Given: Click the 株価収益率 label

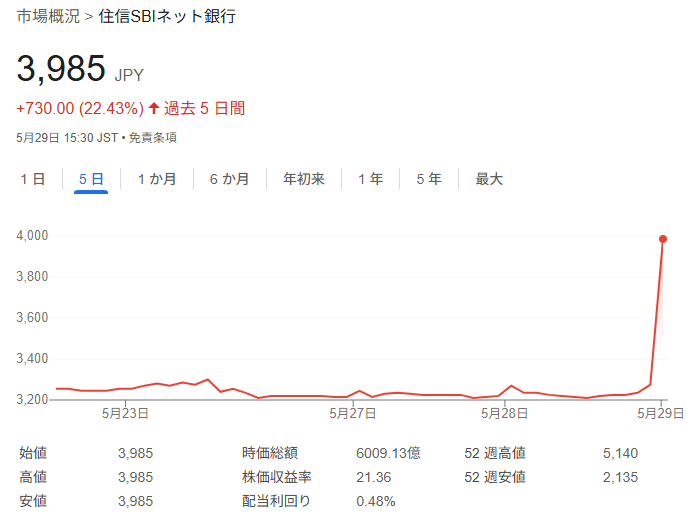Looking at the screenshot, I should tap(277, 477).
